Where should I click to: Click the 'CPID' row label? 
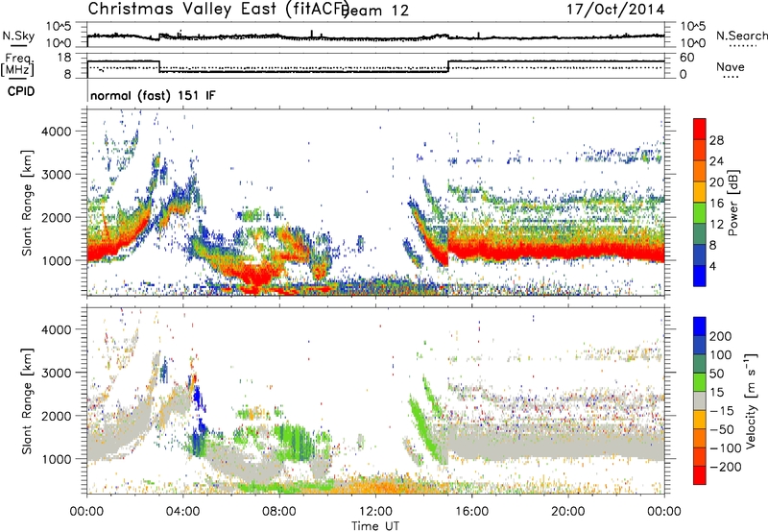coord(21,91)
